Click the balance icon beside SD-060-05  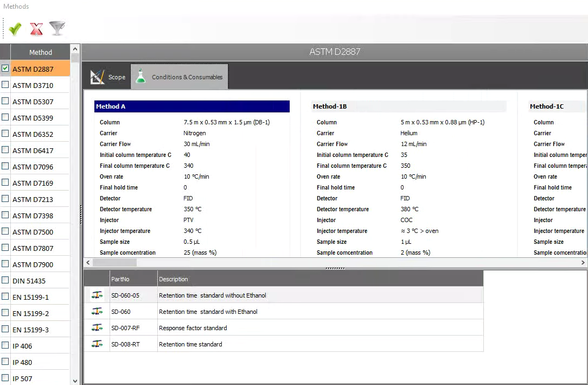click(x=97, y=295)
